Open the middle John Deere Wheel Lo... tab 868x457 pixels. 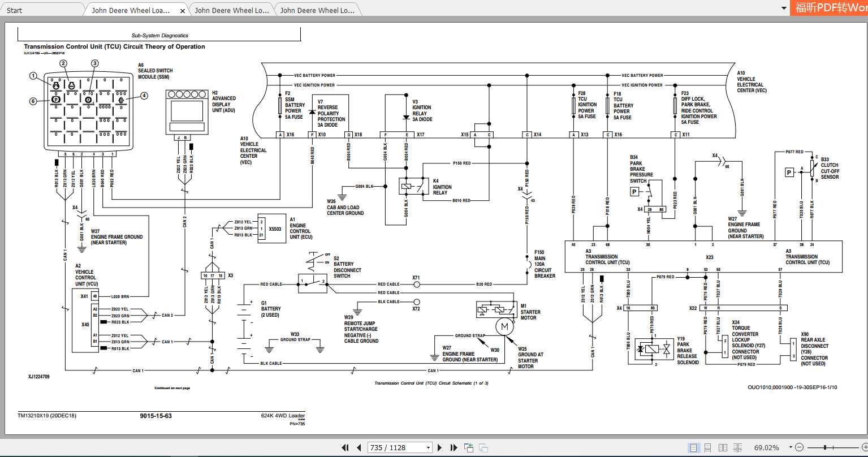pyautogui.click(x=232, y=10)
